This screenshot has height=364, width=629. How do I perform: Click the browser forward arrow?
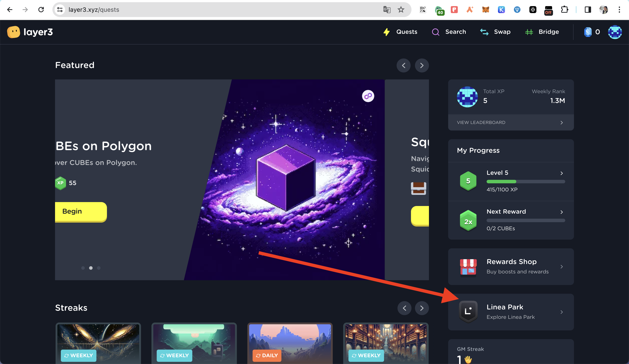pos(25,10)
